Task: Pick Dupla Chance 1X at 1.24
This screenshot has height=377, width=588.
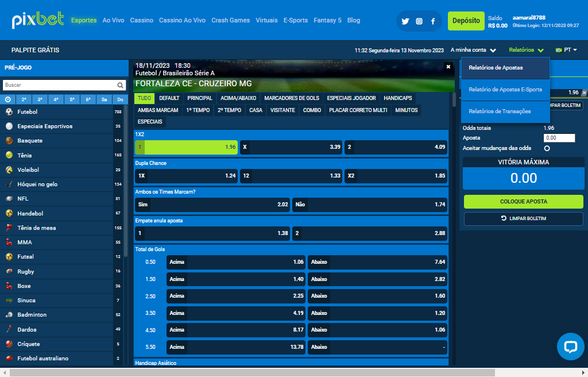Action: 187,176
